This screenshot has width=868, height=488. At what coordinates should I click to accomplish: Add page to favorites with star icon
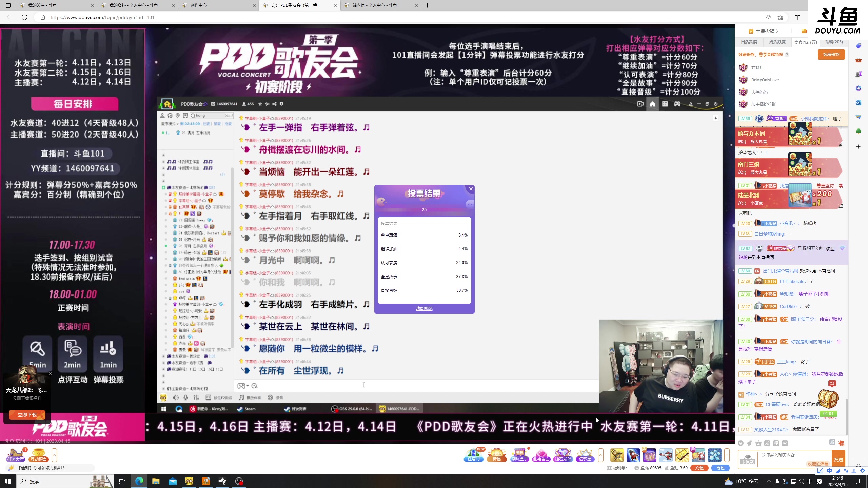(x=781, y=17)
